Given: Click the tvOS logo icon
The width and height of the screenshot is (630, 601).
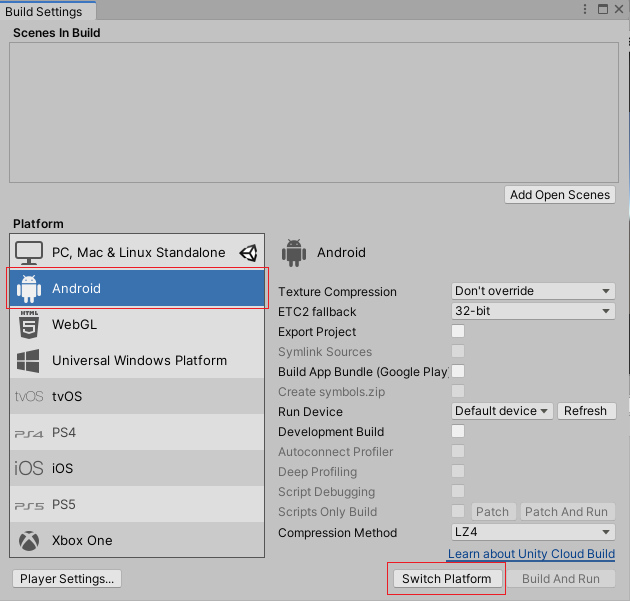Looking at the screenshot, I should (x=29, y=397).
